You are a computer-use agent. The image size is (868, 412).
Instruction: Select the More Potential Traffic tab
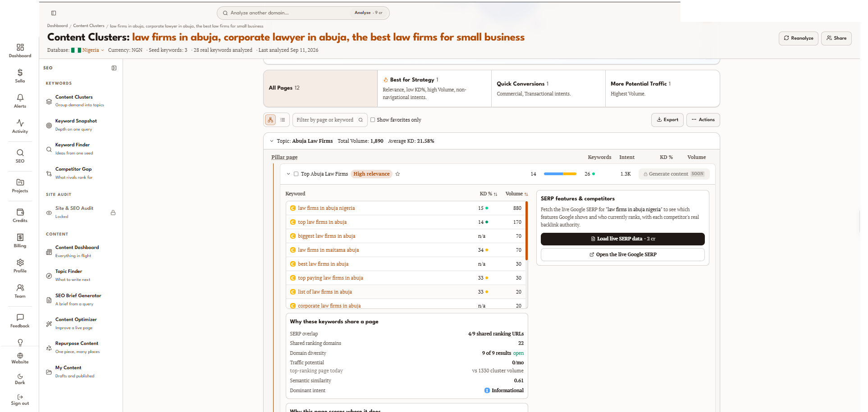click(x=662, y=88)
